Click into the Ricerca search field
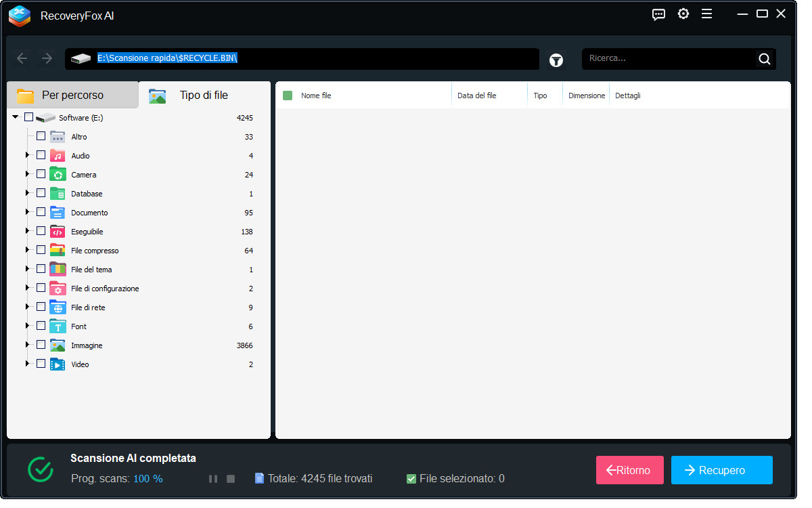Screen dimensions: 812x508 point(669,59)
